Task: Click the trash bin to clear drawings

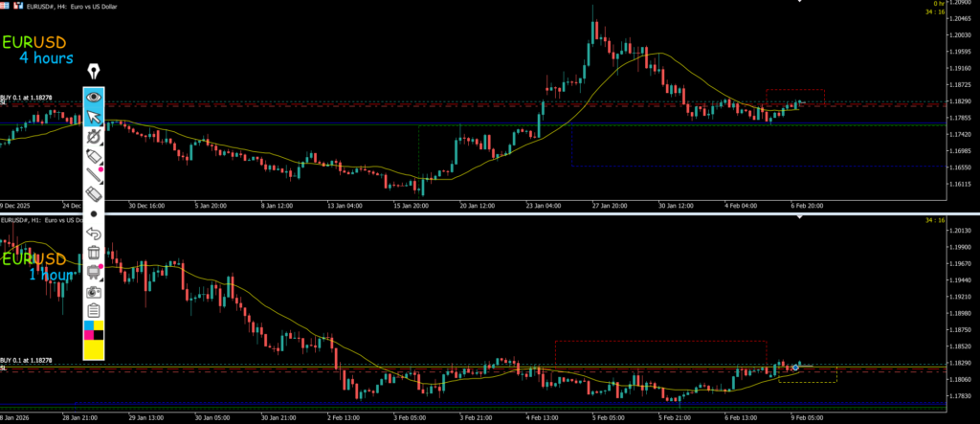Action: click(x=94, y=252)
